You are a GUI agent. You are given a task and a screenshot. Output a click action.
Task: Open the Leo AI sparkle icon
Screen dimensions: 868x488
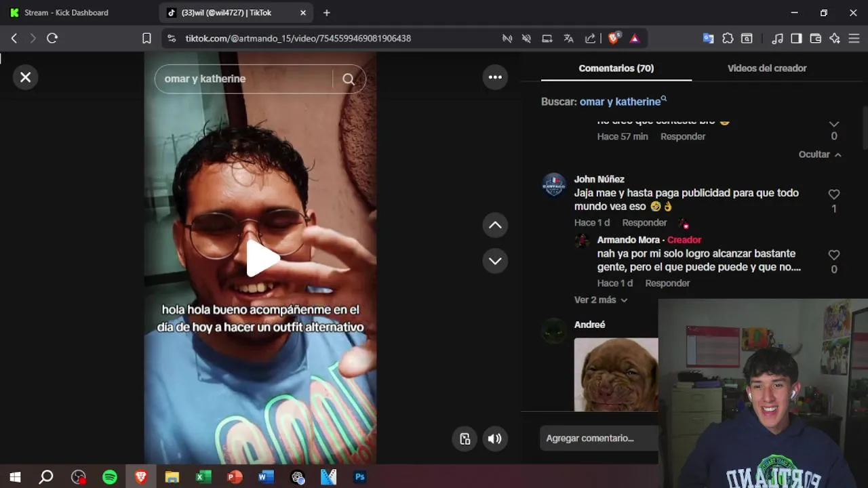(835, 39)
